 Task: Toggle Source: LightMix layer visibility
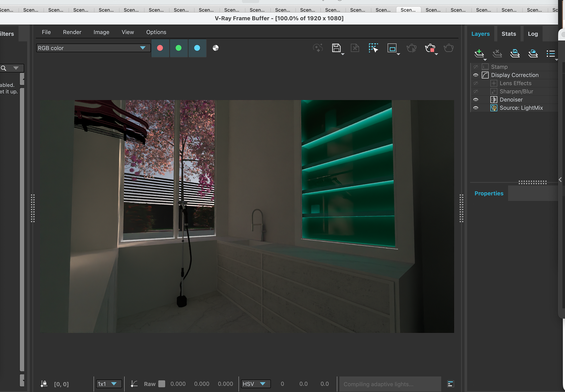[x=476, y=108]
